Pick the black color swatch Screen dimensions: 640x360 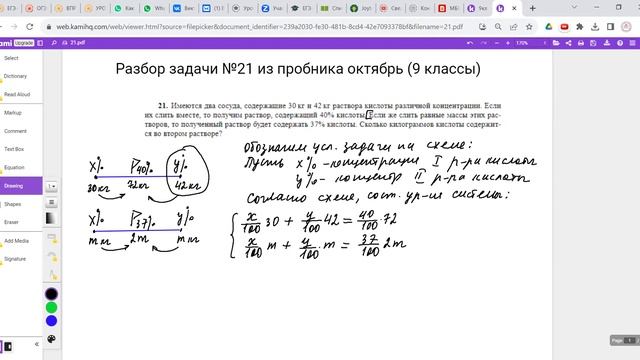tap(51, 294)
